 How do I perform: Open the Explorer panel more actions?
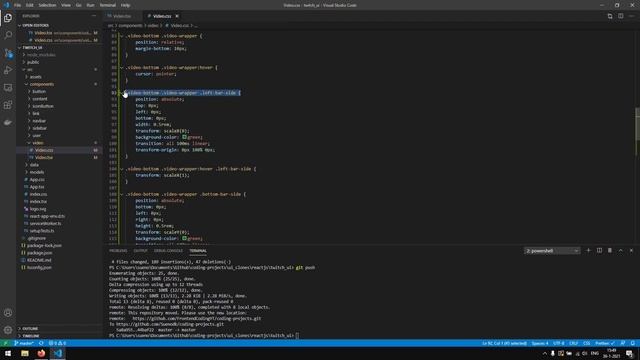click(94, 16)
